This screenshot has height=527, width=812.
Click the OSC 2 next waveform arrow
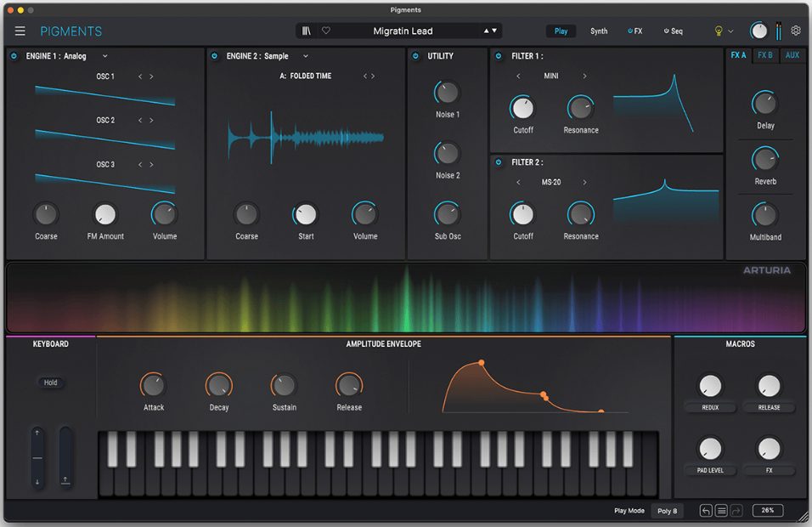point(151,120)
